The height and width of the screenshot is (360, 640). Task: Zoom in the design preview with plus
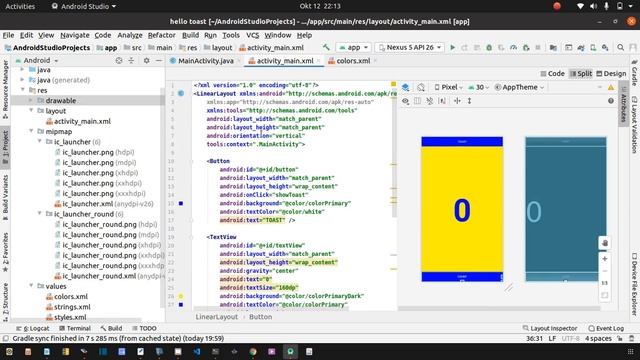605,259
